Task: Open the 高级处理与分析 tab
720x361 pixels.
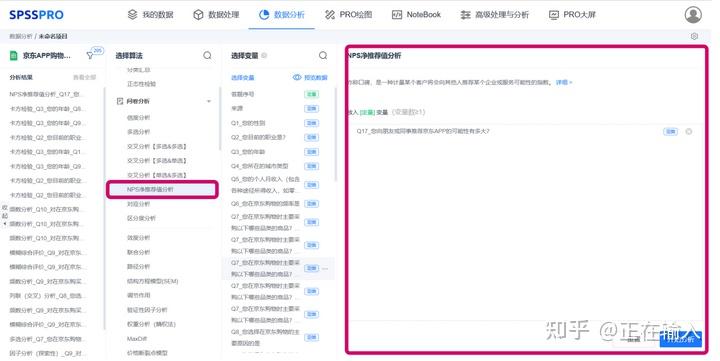Action: [495, 15]
